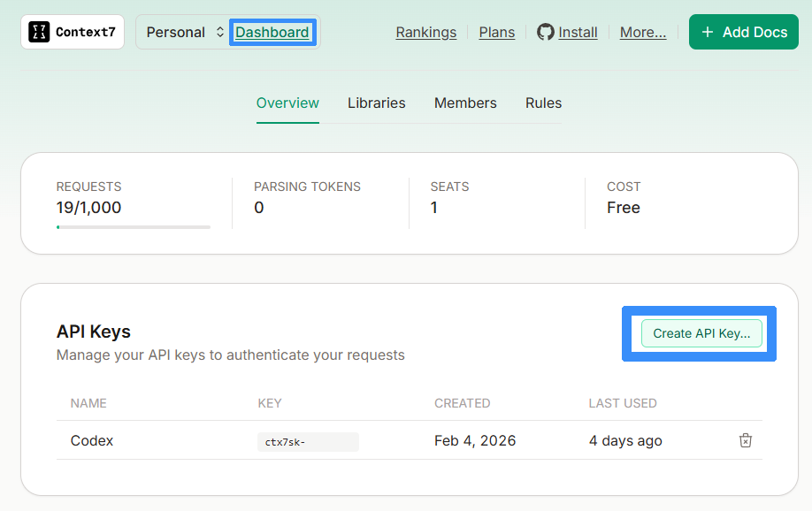Click the Create API Key... button
The width and height of the screenshot is (812, 511).
click(x=701, y=333)
